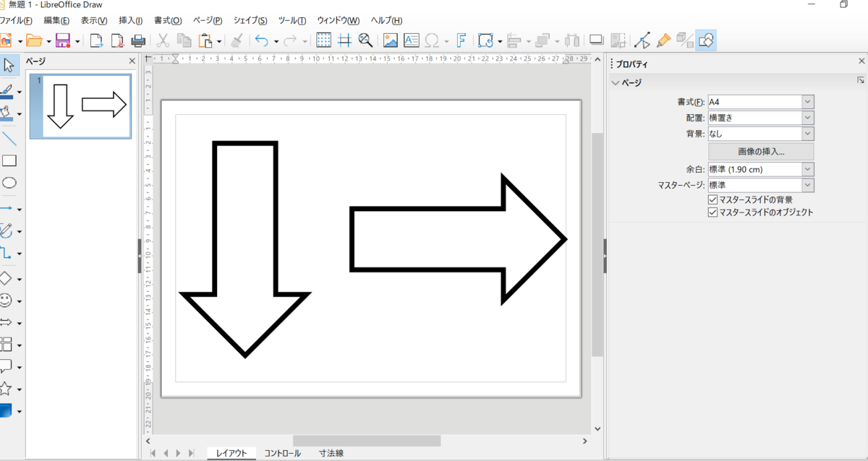Click the fill color bucket
The height and width of the screenshot is (461, 868).
[x=6, y=113]
